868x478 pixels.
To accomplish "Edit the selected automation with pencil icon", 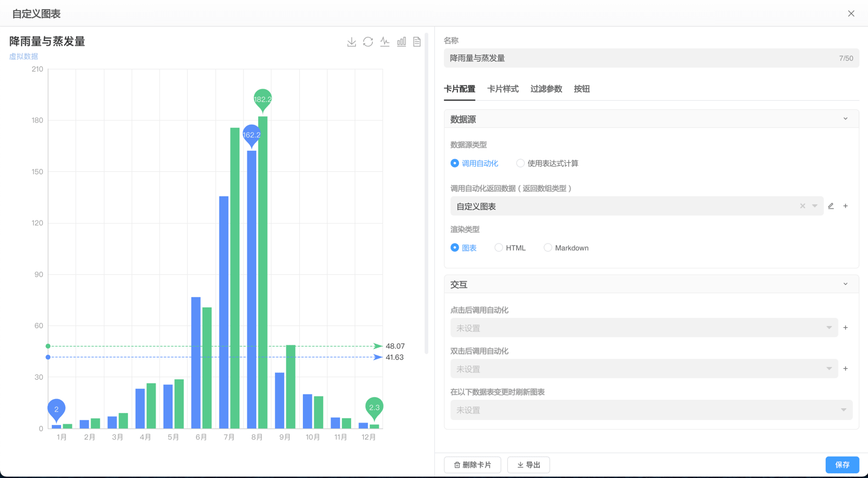I will tap(831, 206).
